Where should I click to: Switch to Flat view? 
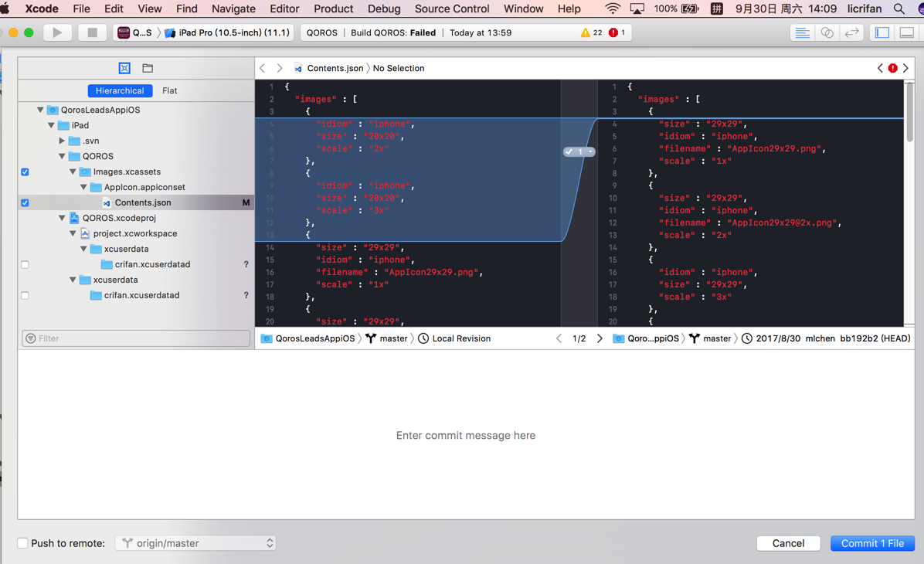170,90
